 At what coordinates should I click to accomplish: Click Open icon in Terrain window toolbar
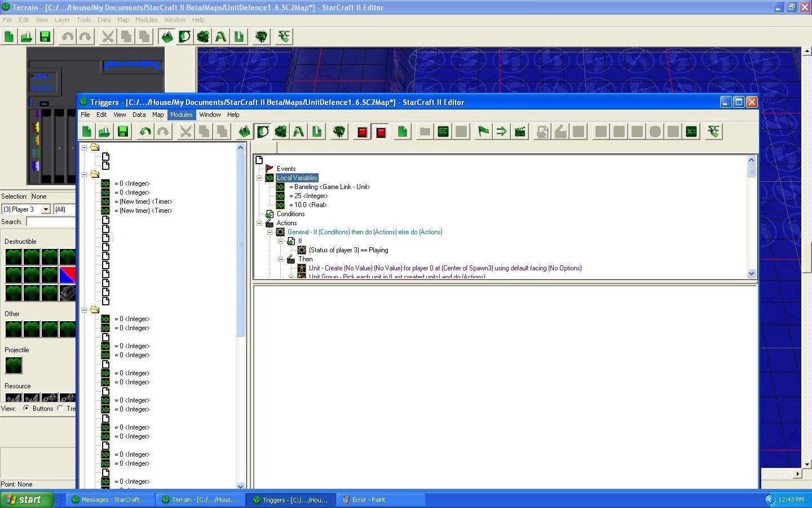point(27,37)
